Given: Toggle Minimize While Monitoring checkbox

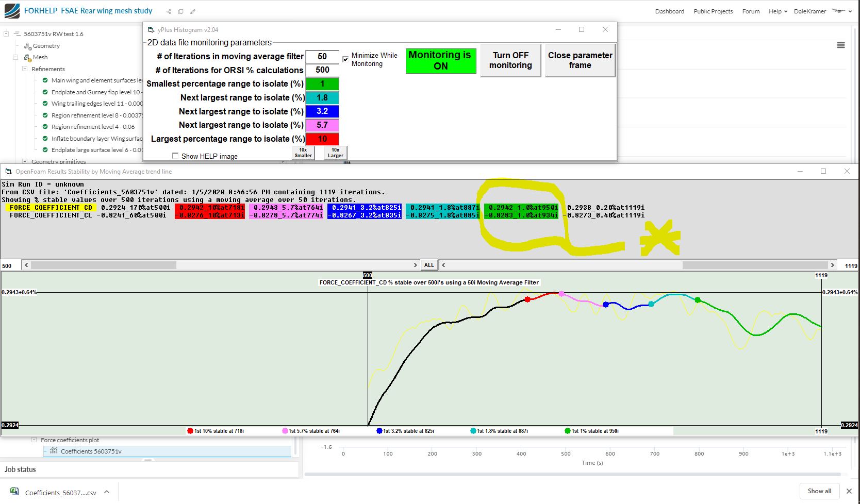Looking at the screenshot, I should pos(345,59).
